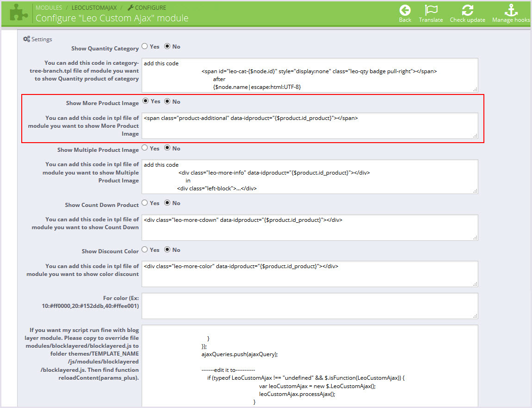Click the "Show Count Down Product" label
This screenshot has width=532, height=408.
point(102,205)
